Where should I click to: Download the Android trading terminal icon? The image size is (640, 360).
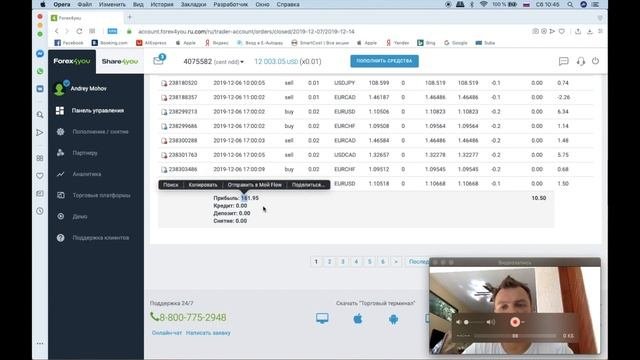[393, 319]
